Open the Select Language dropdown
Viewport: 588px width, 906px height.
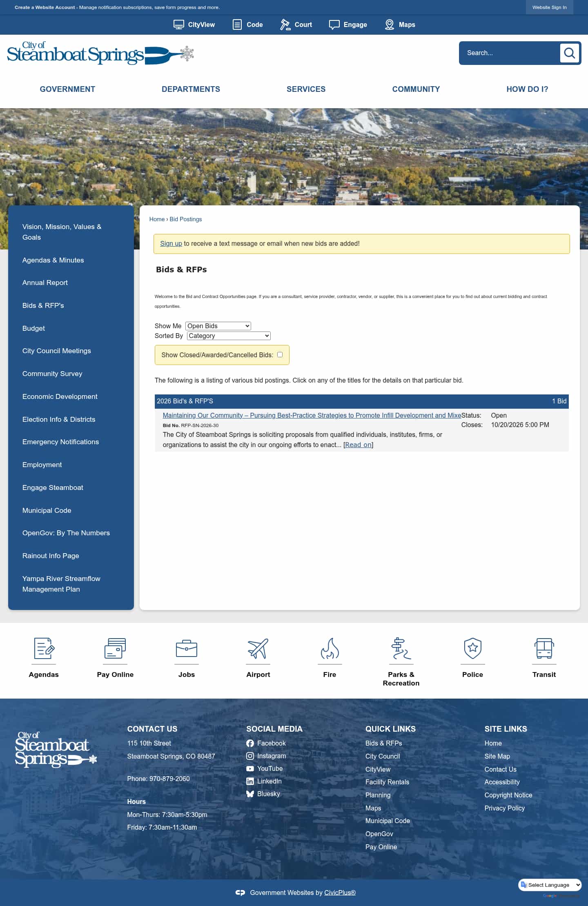550,885
